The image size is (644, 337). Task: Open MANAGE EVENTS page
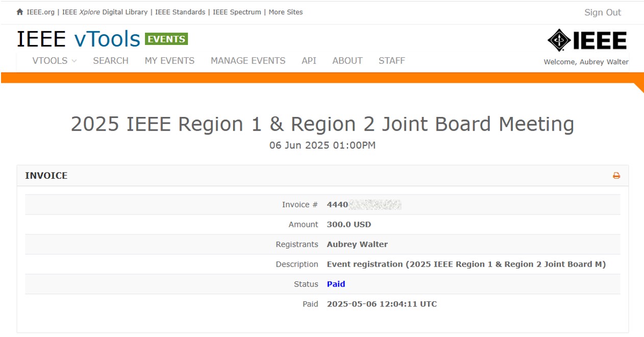pyautogui.click(x=248, y=61)
